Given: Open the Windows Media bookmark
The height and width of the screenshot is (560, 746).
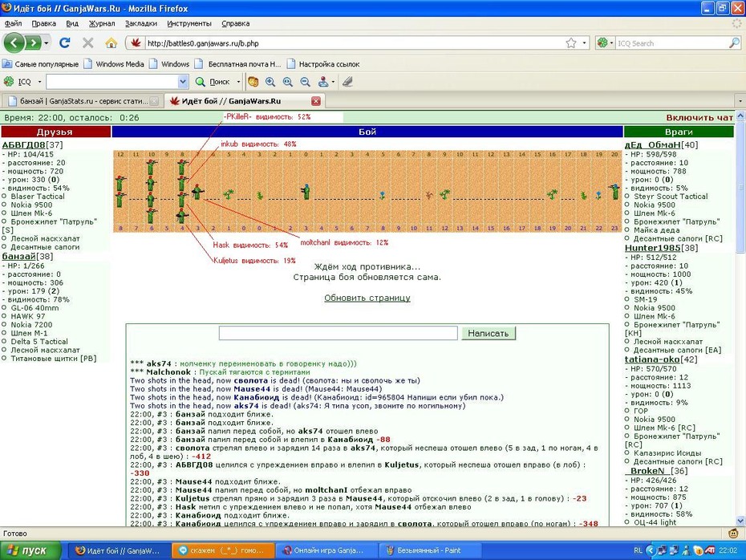Looking at the screenshot, I should (114, 63).
